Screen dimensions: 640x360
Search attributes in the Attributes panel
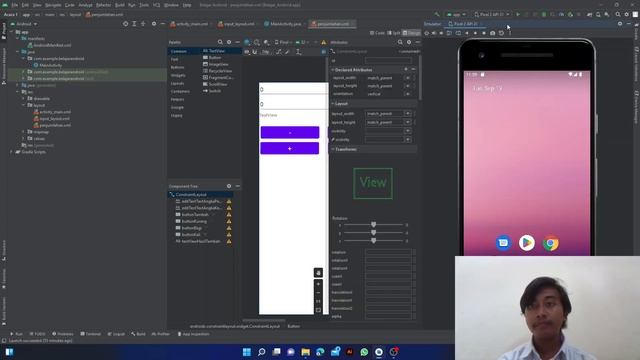click(400, 42)
